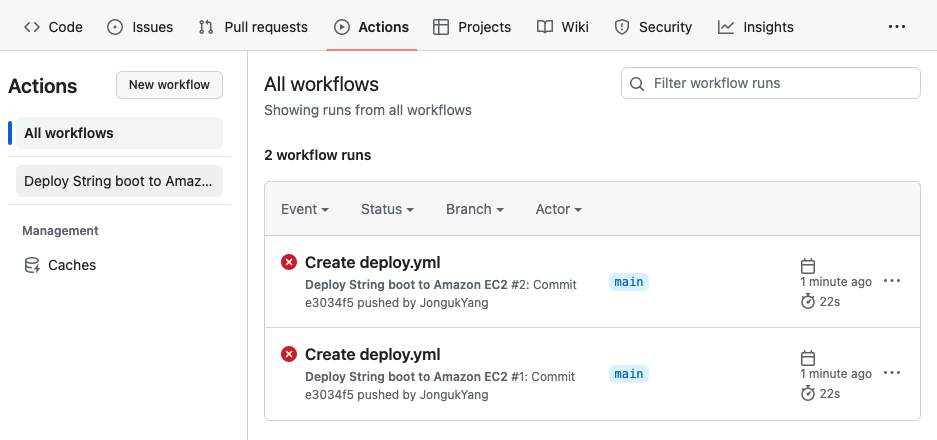Click the All workflows page heading
937x440 pixels.
click(321, 84)
